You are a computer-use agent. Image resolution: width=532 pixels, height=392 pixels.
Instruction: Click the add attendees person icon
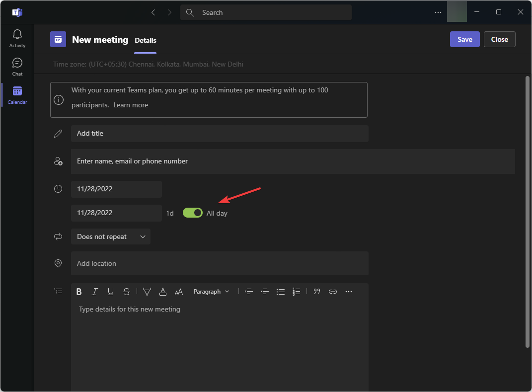(x=58, y=161)
